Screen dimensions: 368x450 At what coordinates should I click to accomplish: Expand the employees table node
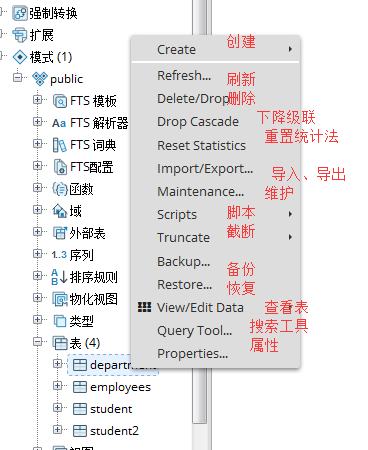coord(57,386)
